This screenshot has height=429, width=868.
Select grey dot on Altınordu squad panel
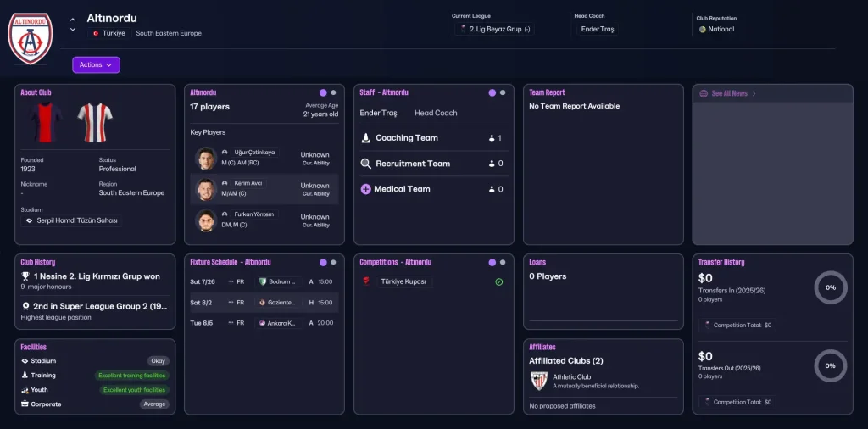333,92
